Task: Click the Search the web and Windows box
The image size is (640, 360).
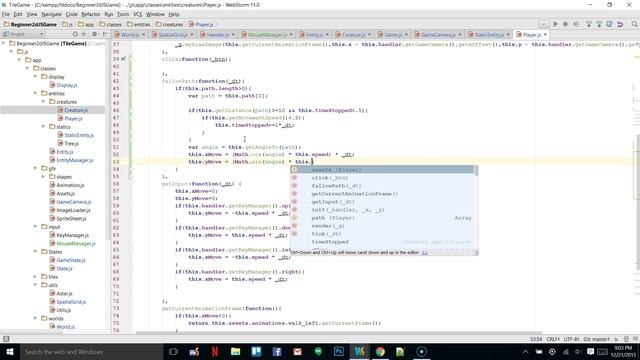Action: click(91, 351)
